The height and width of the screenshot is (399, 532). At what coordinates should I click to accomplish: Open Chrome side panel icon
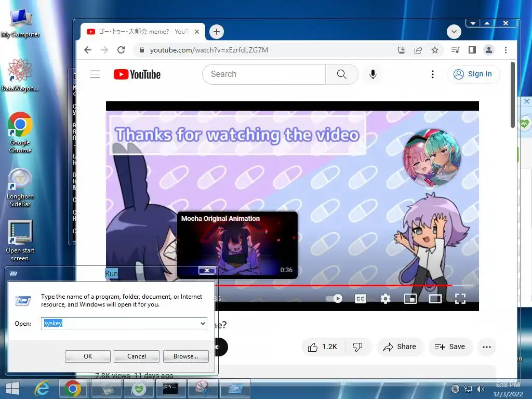click(472, 50)
